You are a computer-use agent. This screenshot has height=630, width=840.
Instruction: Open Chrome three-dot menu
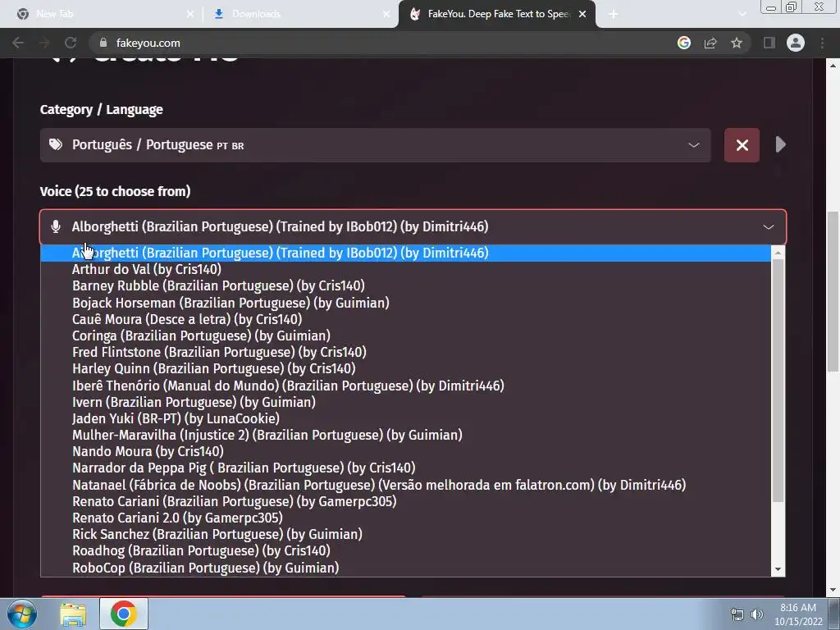822,43
